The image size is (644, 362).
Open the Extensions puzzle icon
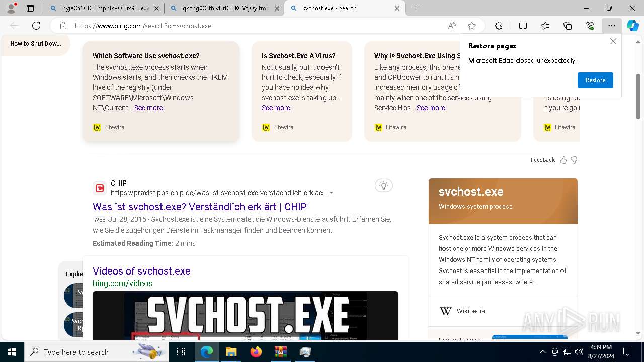(499, 26)
